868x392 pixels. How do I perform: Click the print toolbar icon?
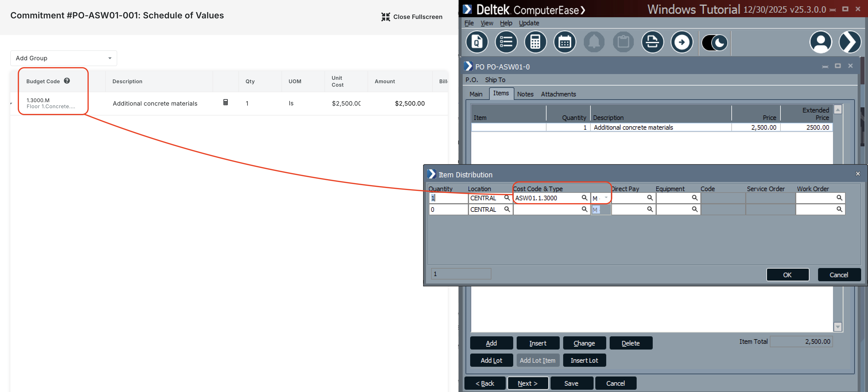652,42
